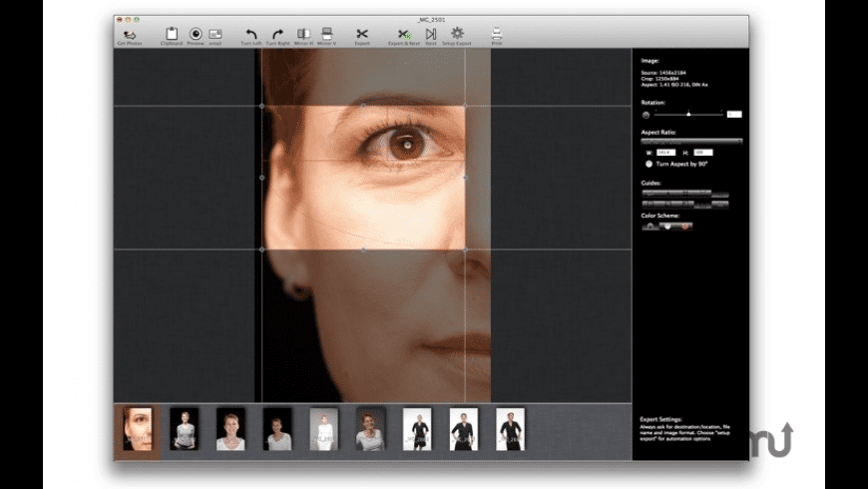Select sixth thumbnail, laughing woman on gray
868x489 pixels.
(371, 429)
